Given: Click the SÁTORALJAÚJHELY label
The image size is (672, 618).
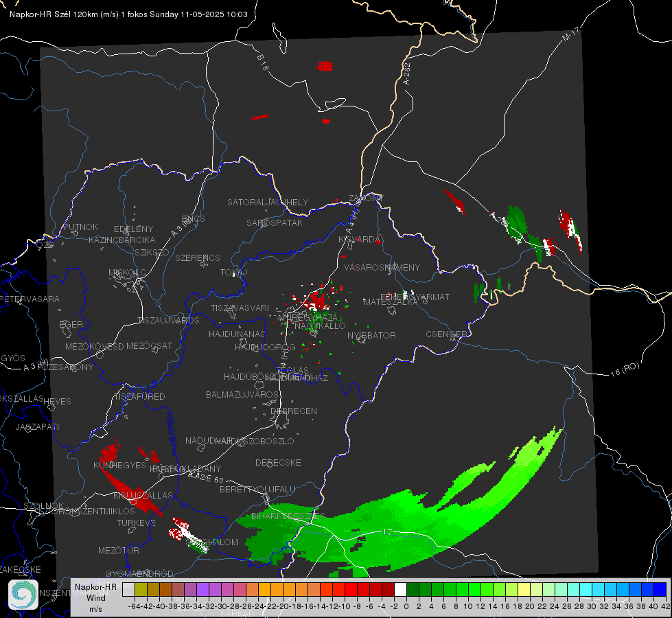Looking at the screenshot, I should click(268, 202).
